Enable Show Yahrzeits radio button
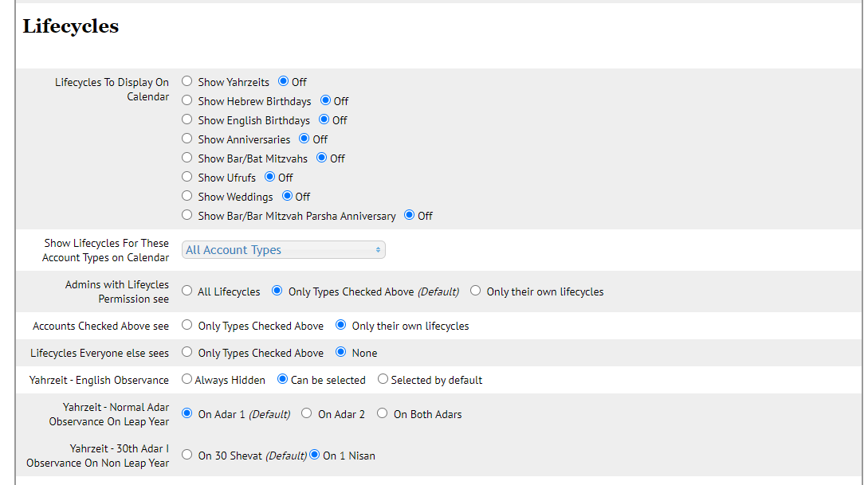This screenshot has width=868, height=485. [x=187, y=81]
